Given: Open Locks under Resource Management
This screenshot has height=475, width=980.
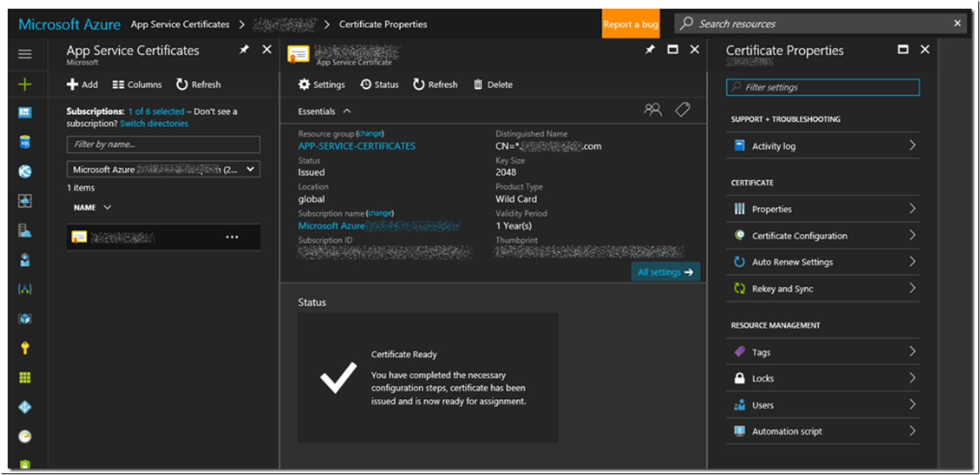Looking at the screenshot, I should (x=823, y=378).
